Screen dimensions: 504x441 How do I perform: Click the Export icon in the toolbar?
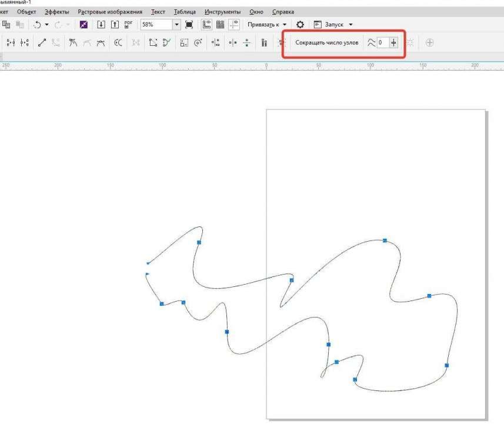pyautogui.click(x=115, y=25)
